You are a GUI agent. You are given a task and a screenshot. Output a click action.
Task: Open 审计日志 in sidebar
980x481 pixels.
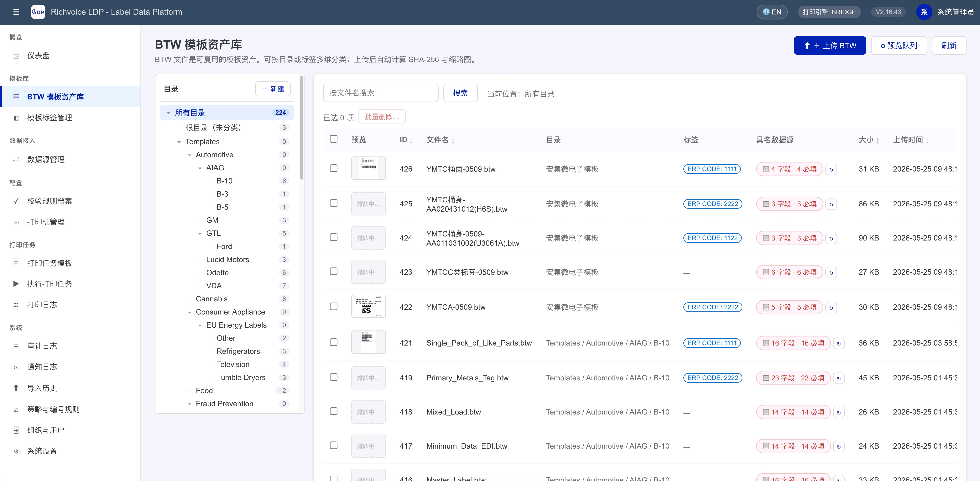coord(71,346)
